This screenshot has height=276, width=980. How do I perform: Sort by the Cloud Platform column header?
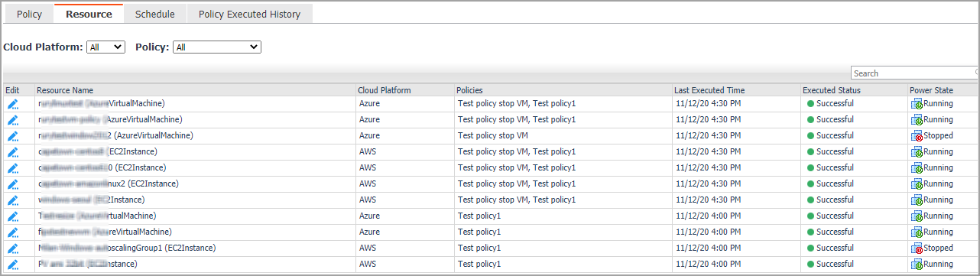point(385,90)
